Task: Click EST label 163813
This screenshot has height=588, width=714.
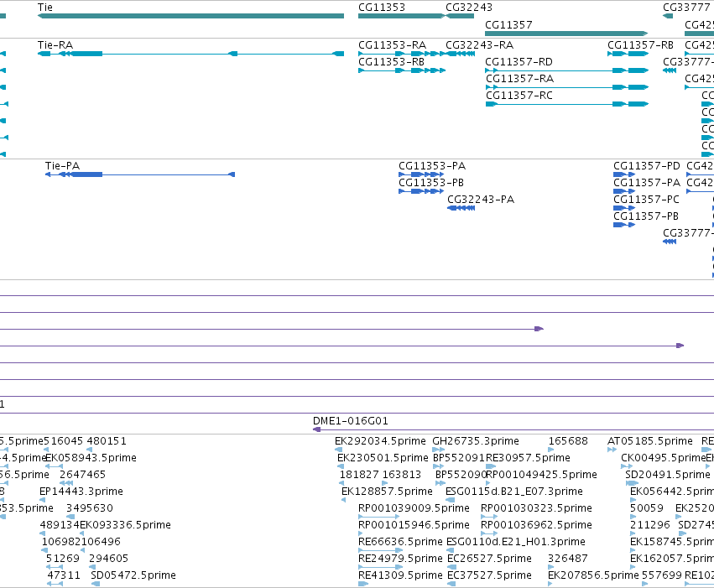Action: (x=402, y=475)
